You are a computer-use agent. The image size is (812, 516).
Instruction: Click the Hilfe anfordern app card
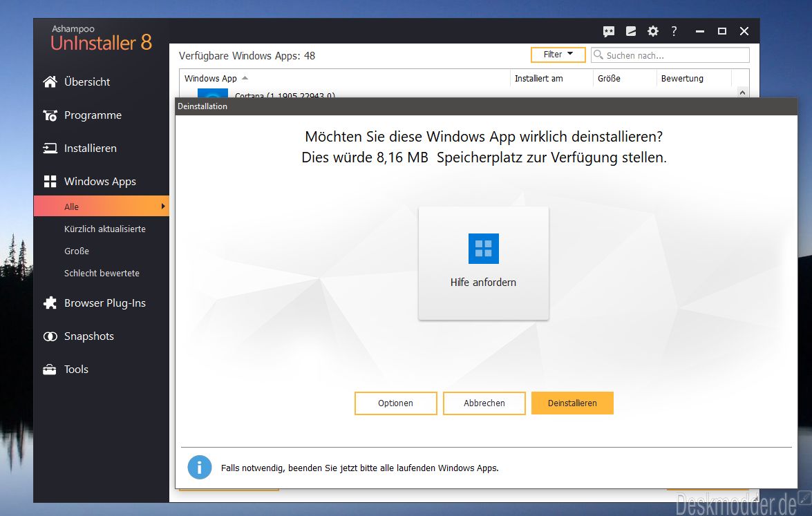pyautogui.click(x=484, y=263)
